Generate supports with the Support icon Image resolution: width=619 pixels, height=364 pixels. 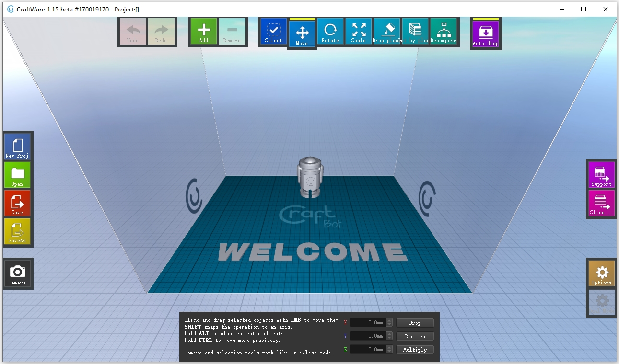602,175
